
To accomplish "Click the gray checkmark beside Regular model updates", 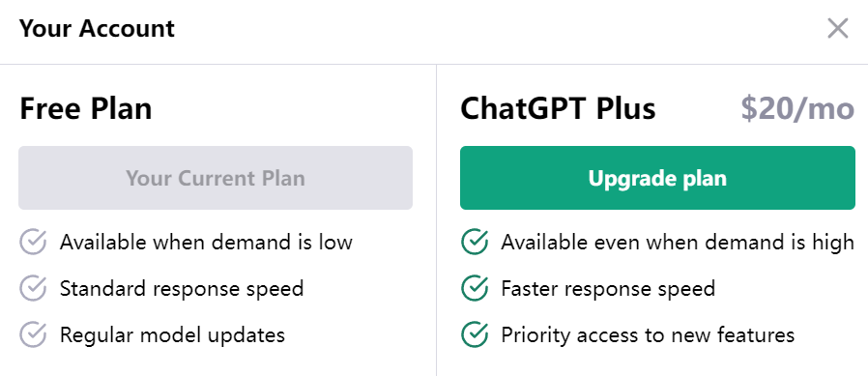I will click(33, 335).
